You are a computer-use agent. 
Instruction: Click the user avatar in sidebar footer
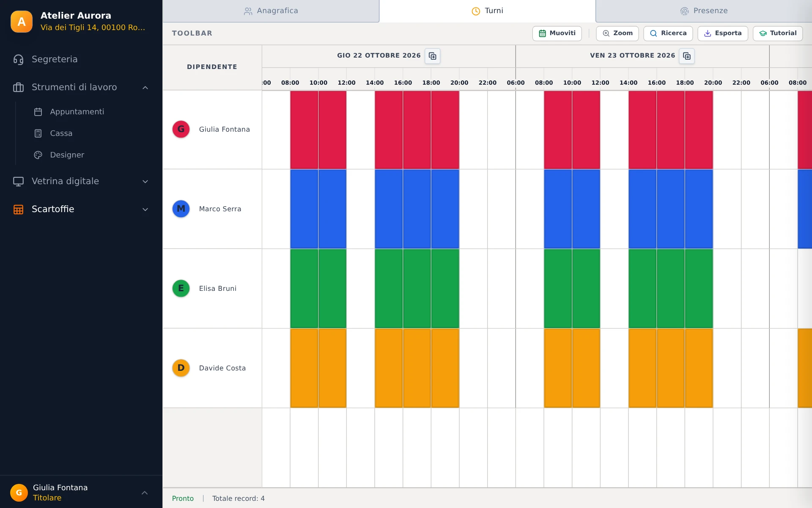(19, 493)
